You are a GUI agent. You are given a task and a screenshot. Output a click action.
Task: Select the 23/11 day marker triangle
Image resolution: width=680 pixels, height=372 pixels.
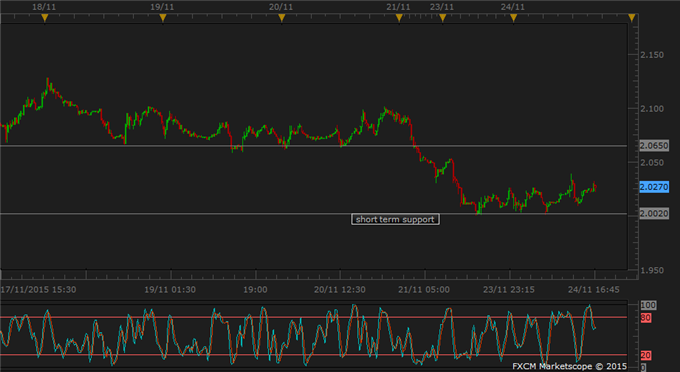tap(443, 18)
